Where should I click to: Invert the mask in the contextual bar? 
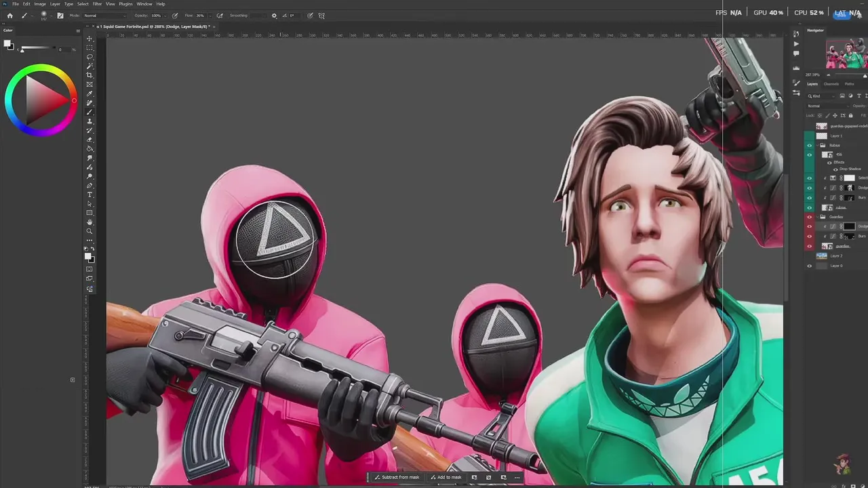click(x=488, y=477)
